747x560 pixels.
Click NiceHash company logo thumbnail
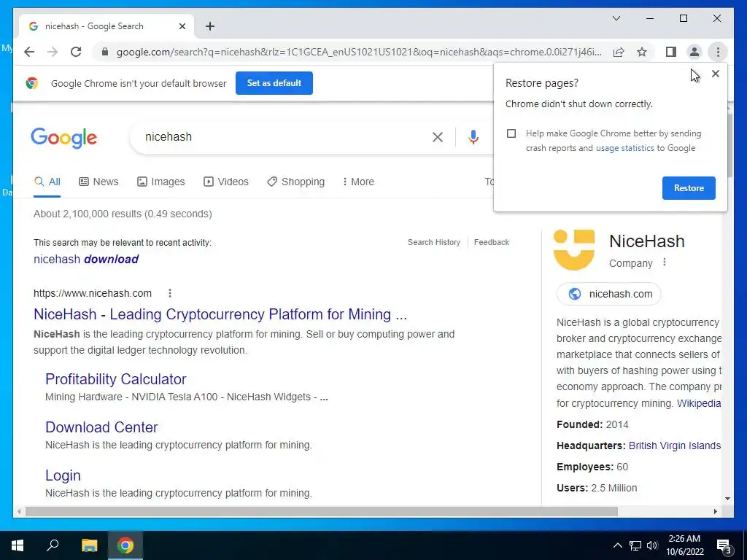pos(574,250)
